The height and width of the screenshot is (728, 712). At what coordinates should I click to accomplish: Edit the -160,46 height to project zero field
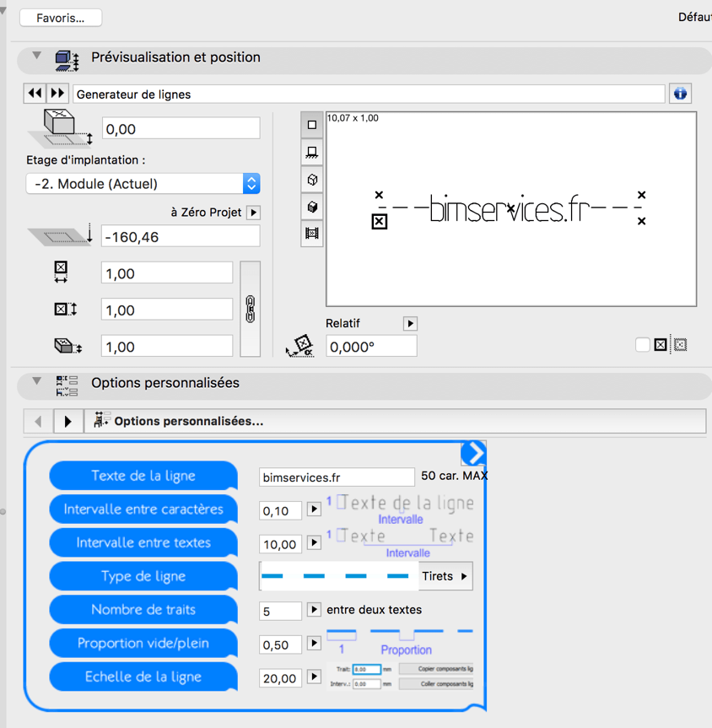(181, 237)
